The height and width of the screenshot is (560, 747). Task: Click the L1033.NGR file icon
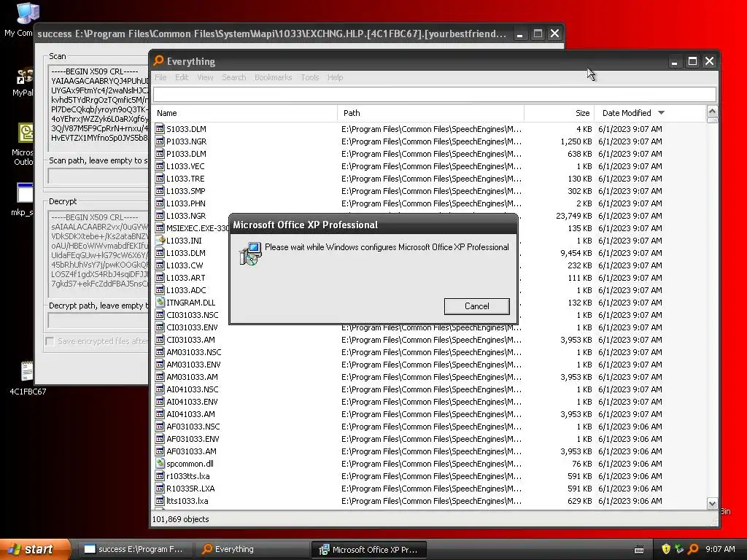[160, 216]
